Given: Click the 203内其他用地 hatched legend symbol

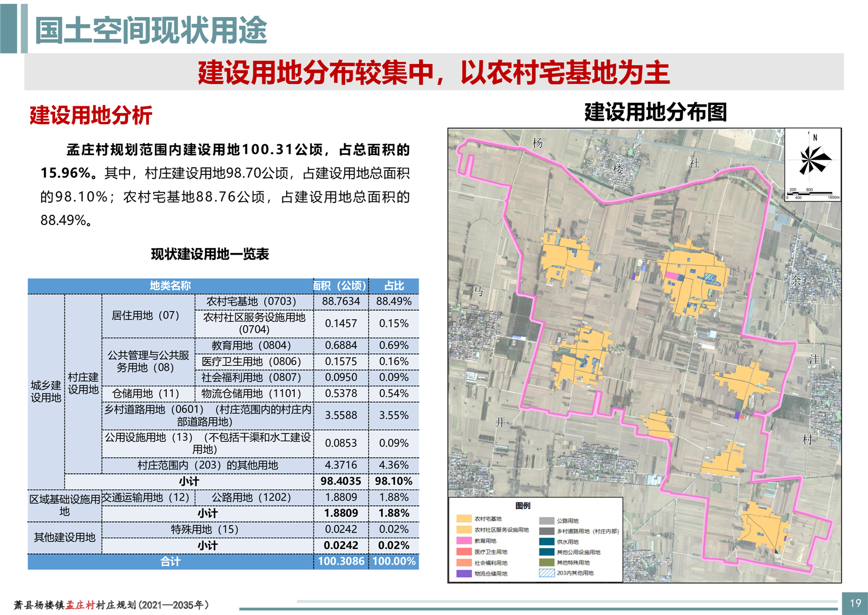Looking at the screenshot, I should [x=546, y=573].
